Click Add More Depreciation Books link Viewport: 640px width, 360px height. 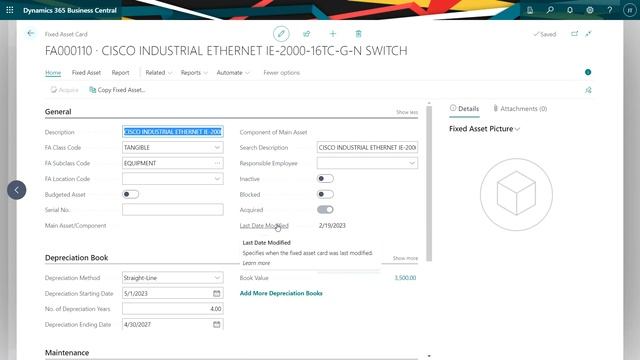coord(281,293)
